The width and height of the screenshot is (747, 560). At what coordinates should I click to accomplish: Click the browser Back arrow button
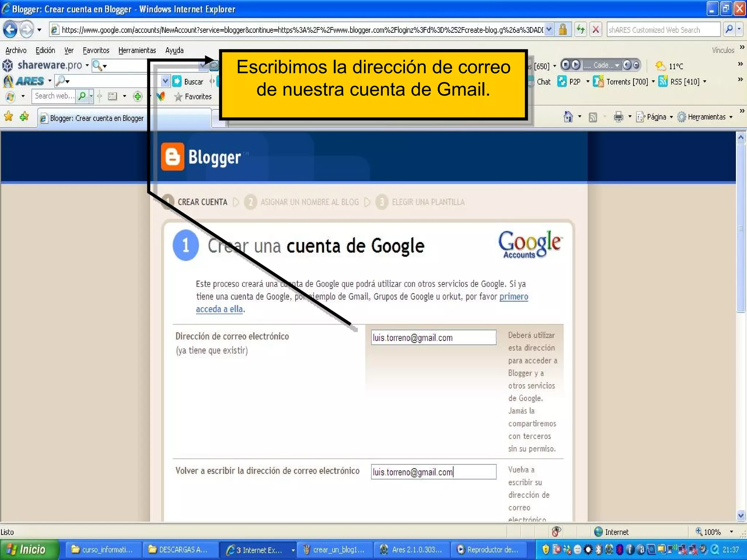click(10, 30)
